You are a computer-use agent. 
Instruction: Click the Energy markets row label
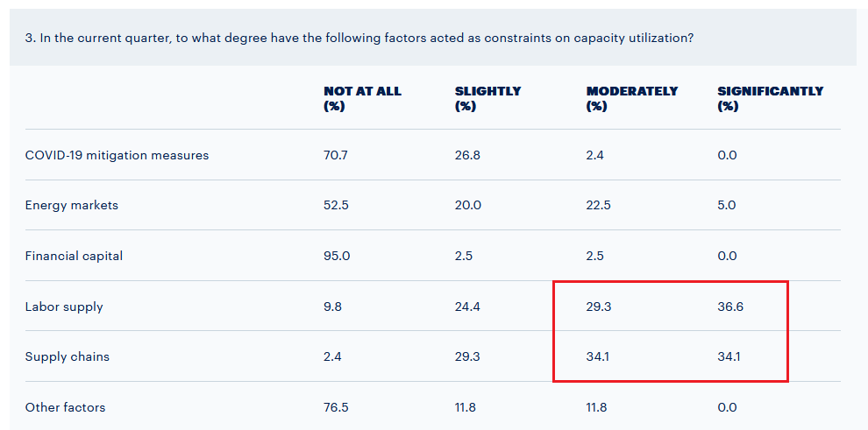click(71, 206)
